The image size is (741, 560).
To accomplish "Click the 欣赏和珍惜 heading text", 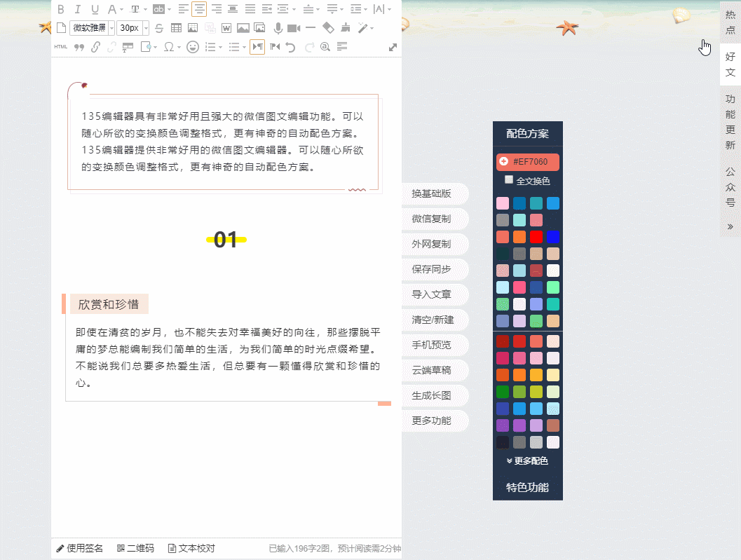I will pos(109,304).
